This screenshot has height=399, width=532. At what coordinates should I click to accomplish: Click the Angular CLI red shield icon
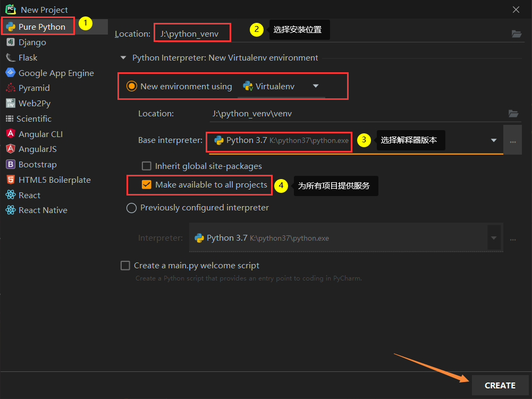pos(11,134)
